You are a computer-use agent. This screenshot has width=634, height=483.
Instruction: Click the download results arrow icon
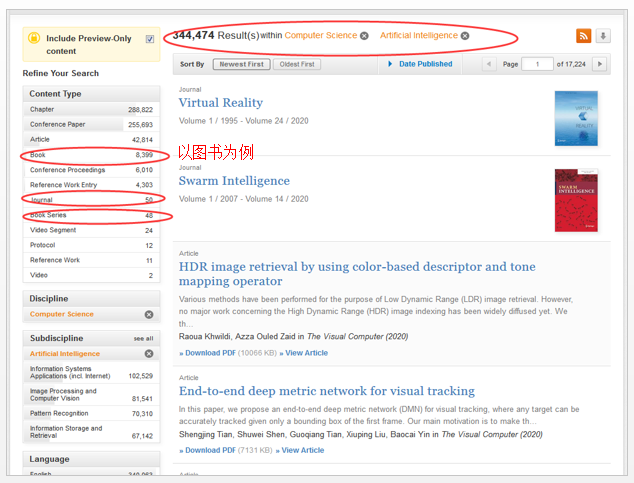click(x=603, y=36)
